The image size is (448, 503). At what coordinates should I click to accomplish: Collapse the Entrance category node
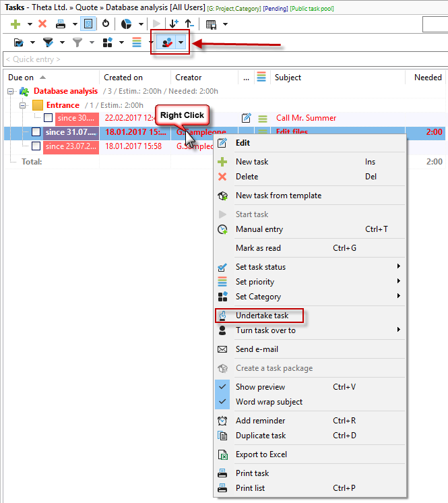tap(23, 105)
